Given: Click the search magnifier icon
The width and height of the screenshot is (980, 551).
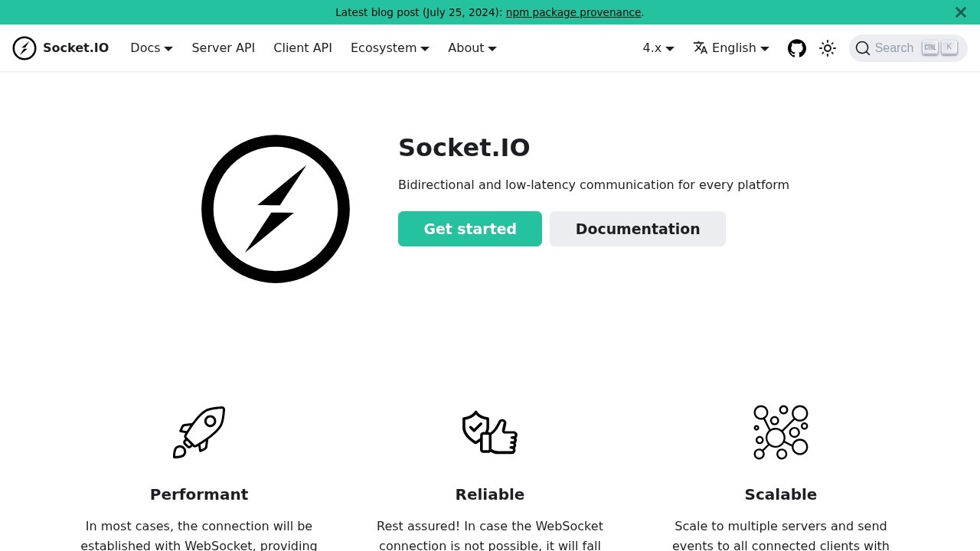Looking at the screenshot, I should click(863, 47).
